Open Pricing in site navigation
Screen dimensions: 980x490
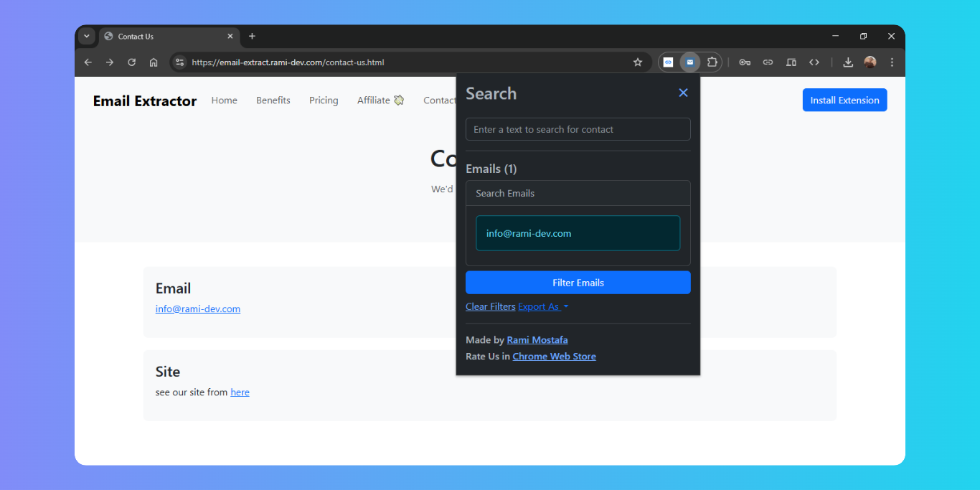pos(324,100)
